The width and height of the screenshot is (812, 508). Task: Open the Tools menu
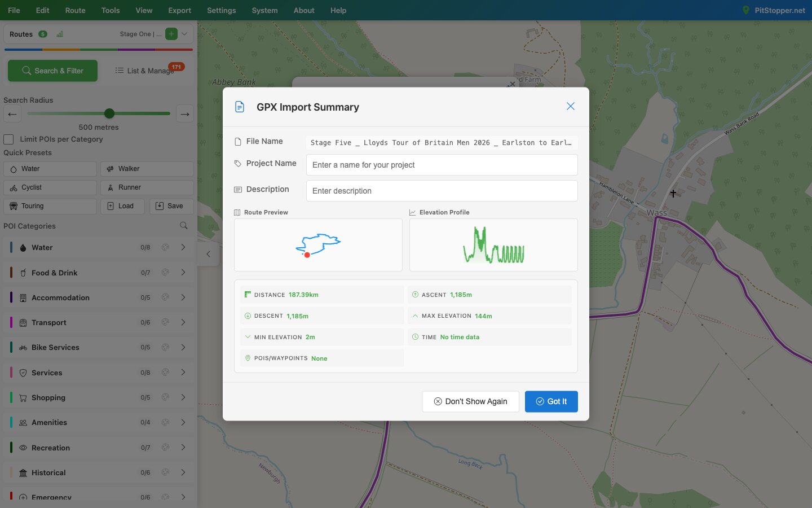coord(111,10)
